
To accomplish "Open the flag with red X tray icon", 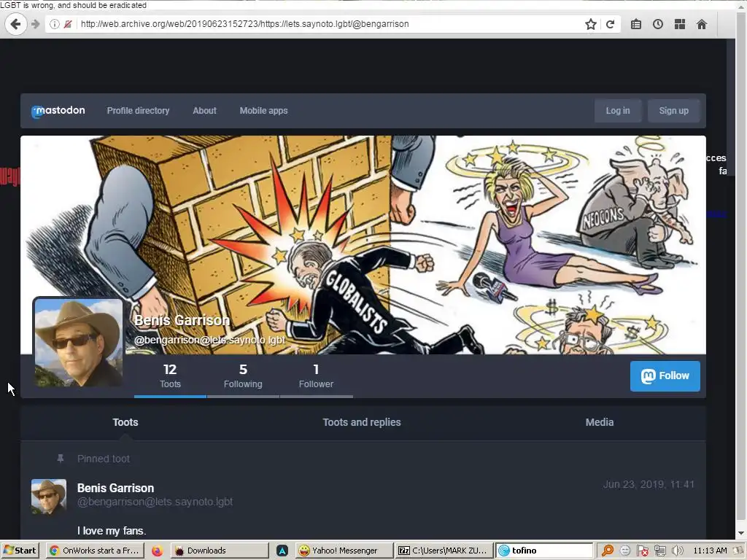I will [x=642, y=551].
